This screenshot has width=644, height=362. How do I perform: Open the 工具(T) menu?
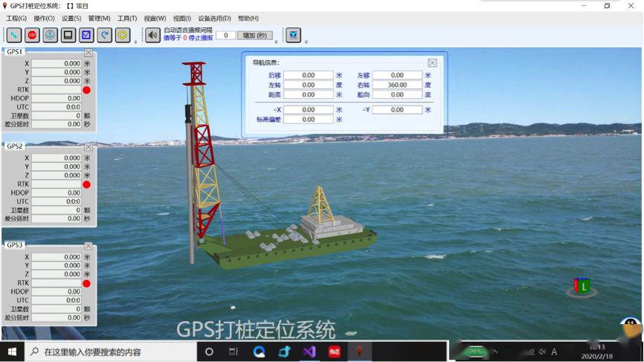coord(127,19)
